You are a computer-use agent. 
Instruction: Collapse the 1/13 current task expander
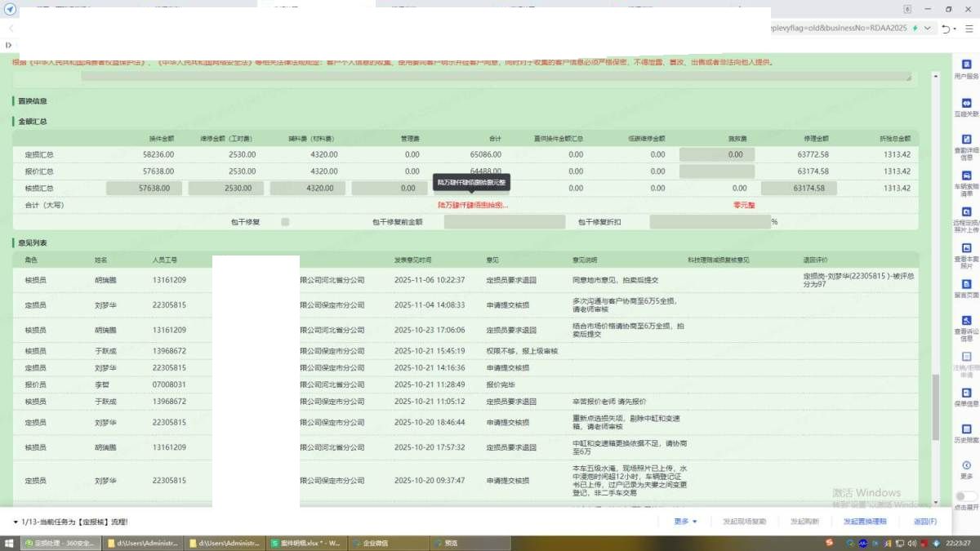pyautogui.click(x=16, y=522)
